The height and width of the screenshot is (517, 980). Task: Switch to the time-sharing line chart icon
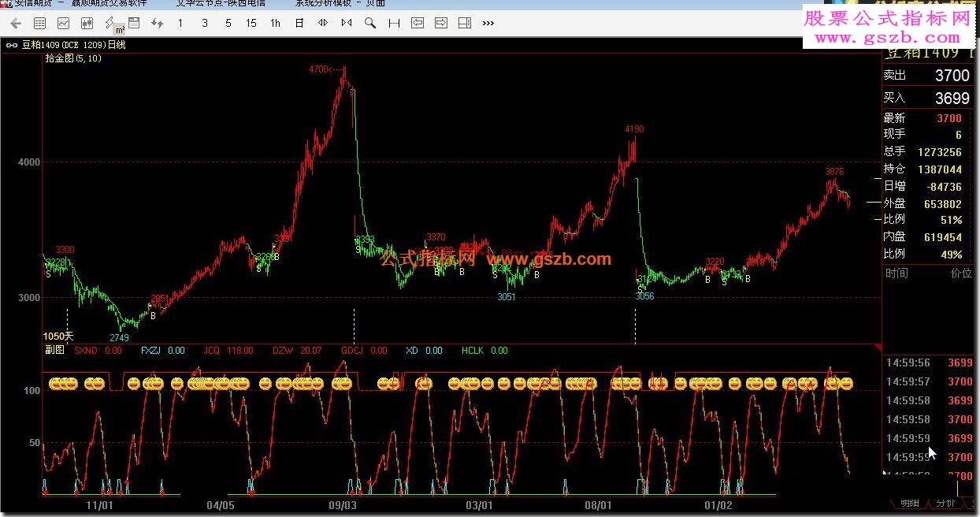click(x=63, y=24)
